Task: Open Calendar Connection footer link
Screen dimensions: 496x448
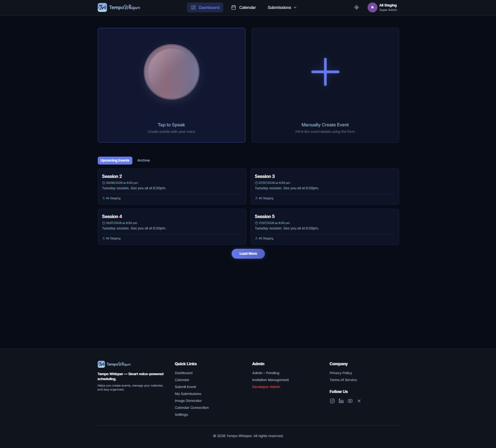Action: (x=191, y=408)
